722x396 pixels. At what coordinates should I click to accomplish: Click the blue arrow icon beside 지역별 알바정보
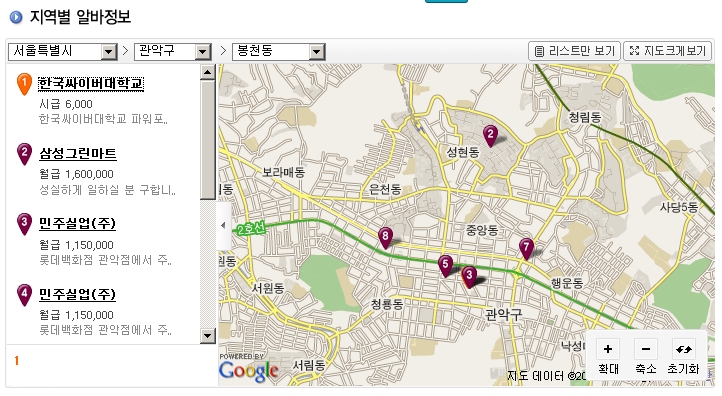(16, 17)
